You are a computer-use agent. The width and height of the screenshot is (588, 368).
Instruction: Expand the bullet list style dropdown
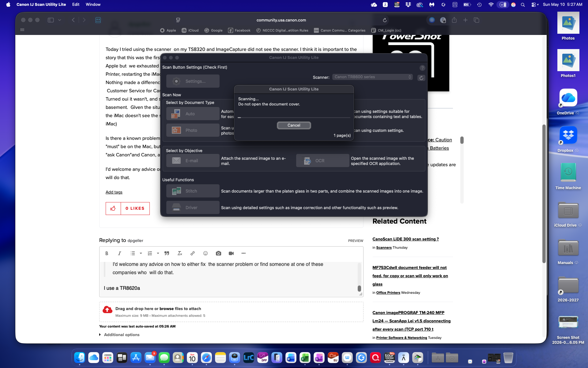[x=141, y=253]
